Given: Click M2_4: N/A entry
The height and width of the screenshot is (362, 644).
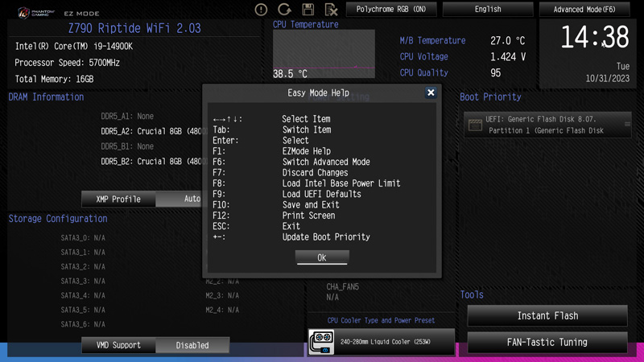Looking at the screenshot, I should pyautogui.click(x=222, y=310).
